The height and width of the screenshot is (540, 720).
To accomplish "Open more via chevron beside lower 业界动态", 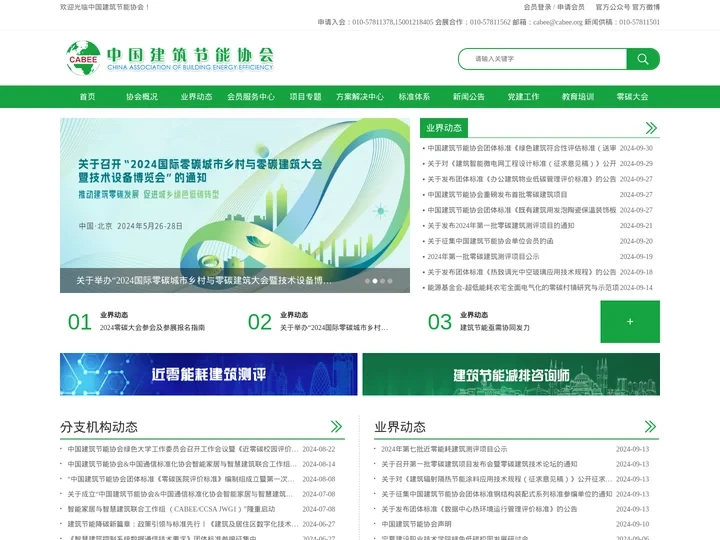I will [x=650, y=427].
